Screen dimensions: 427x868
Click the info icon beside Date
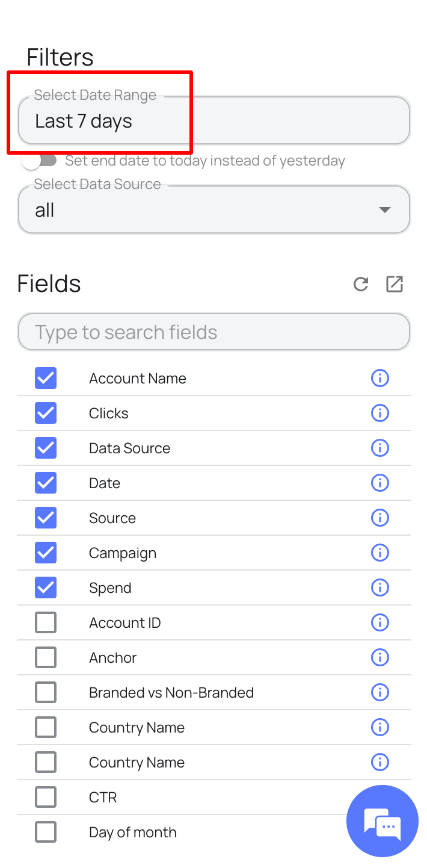tap(380, 483)
